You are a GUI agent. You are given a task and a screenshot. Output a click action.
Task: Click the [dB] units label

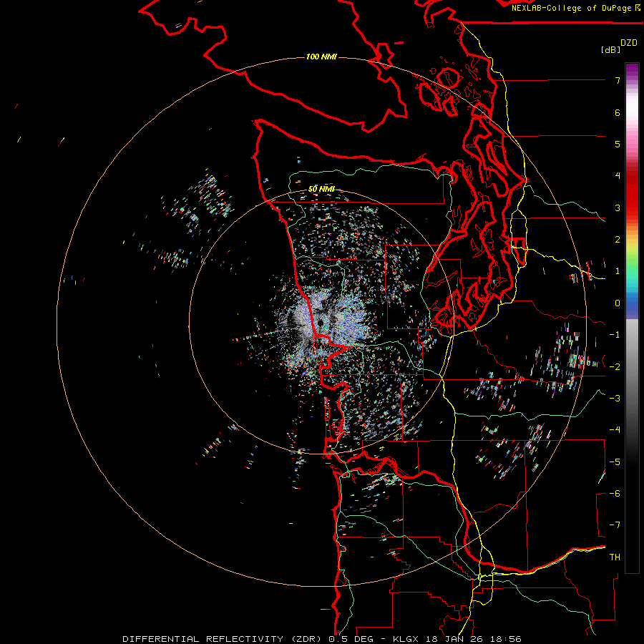tap(610, 49)
